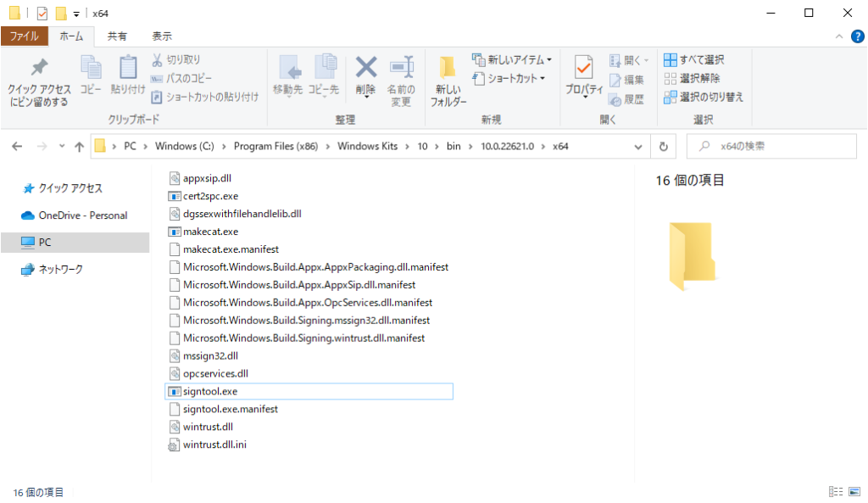Select PC in navigation pane
Image resolution: width=868 pixels, height=503 pixels.
pyautogui.click(x=75, y=243)
